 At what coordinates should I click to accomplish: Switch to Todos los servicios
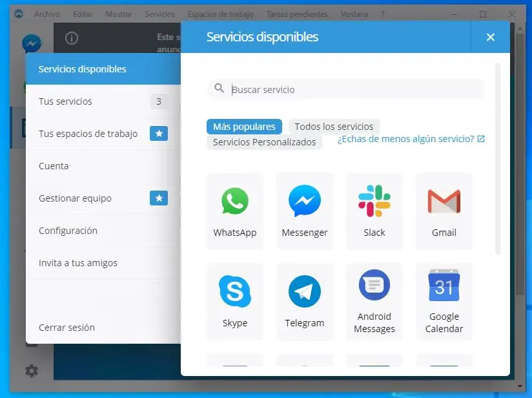tap(334, 127)
